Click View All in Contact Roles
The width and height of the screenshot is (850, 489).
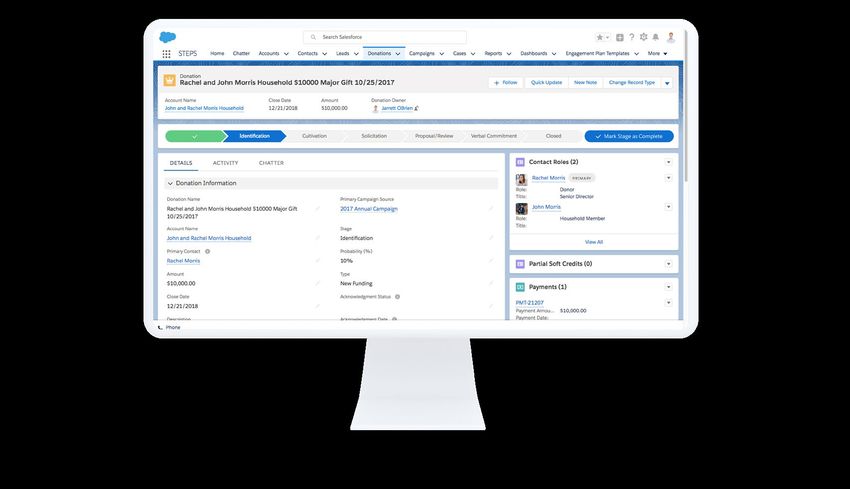point(594,242)
